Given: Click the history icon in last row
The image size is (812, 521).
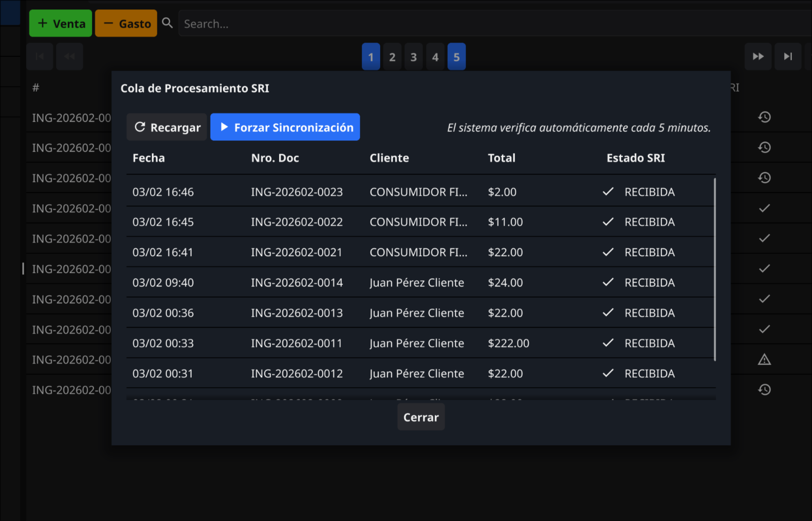Looking at the screenshot, I should pyautogui.click(x=764, y=389).
